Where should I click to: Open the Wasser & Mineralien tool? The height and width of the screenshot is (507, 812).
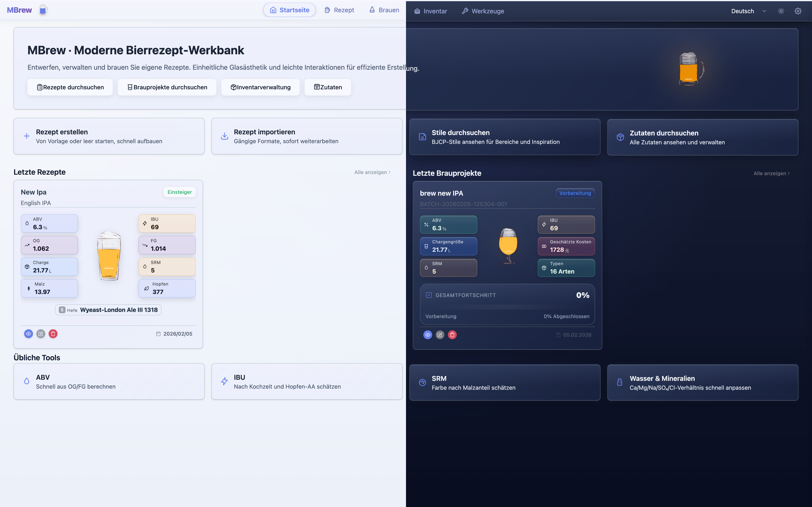coord(703,383)
